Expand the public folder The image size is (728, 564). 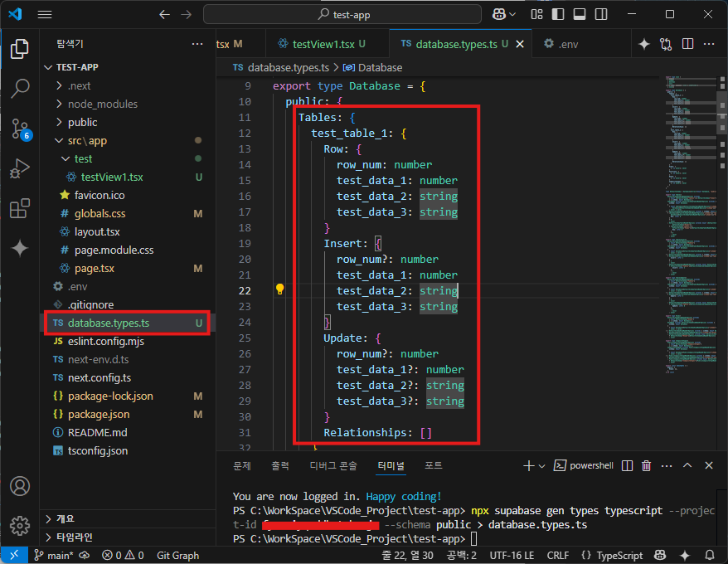[x=59, y=122]
